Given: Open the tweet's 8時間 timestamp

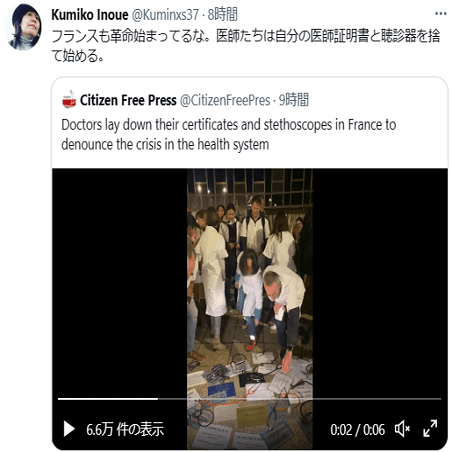Looking at the screenshot, I should (223, 15).
